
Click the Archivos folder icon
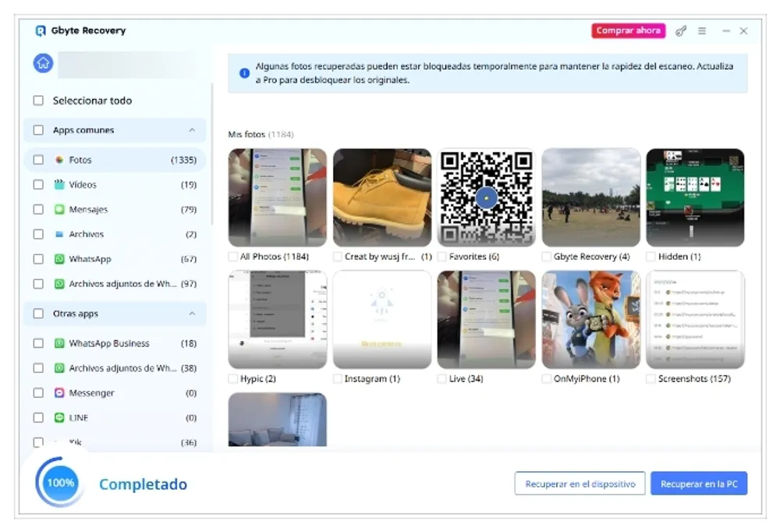59,234
